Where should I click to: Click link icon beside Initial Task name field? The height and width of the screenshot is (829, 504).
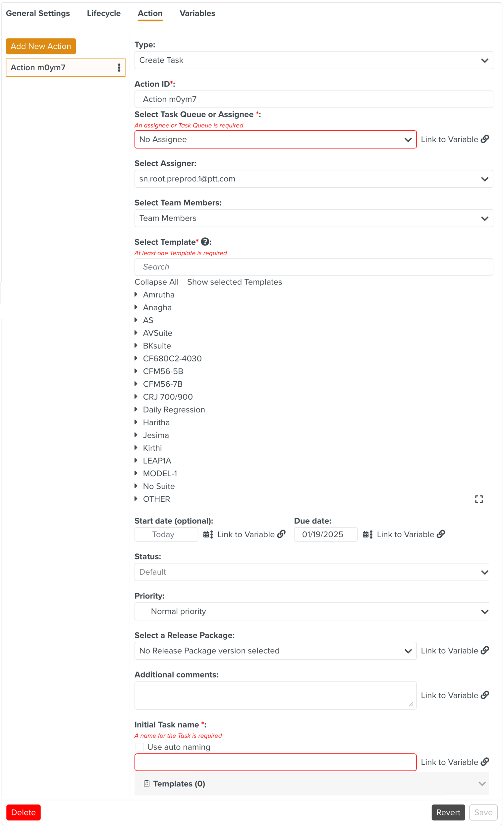484,762
